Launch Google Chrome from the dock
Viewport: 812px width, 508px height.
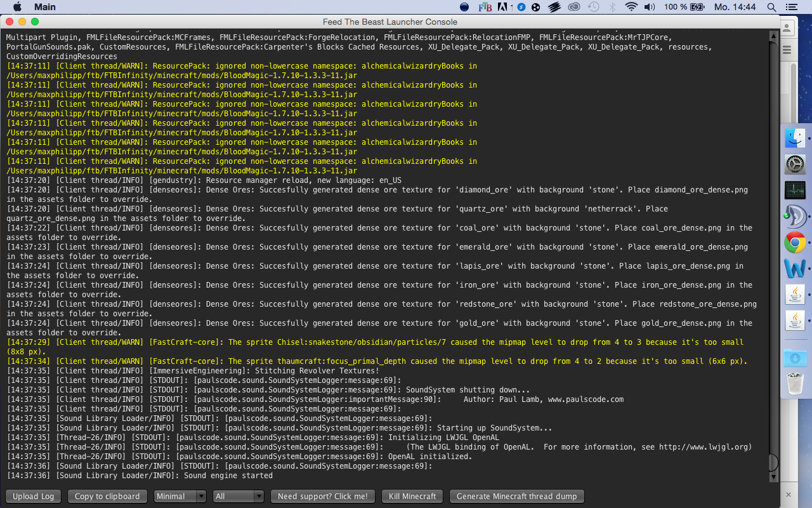coord(795,242)
